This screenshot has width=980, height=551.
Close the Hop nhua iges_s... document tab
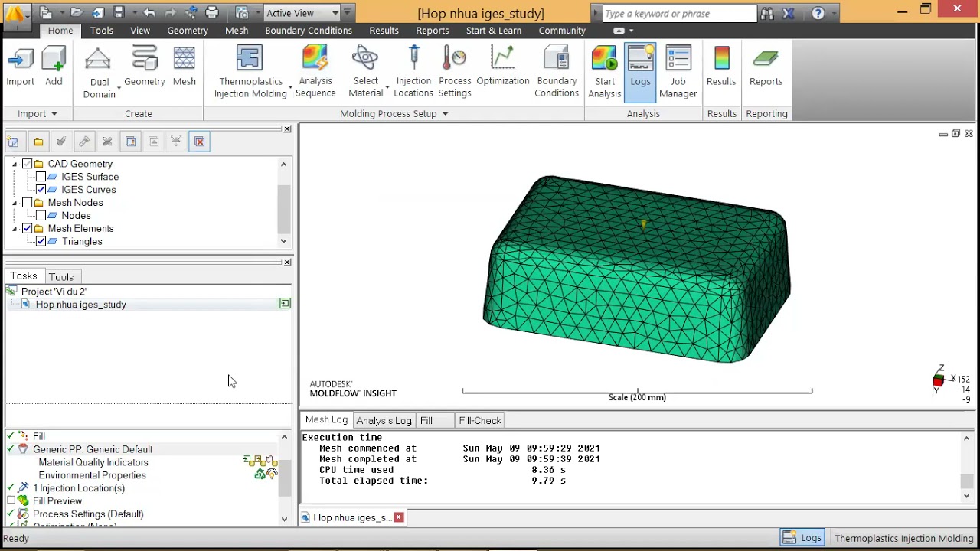coord(398,518)
